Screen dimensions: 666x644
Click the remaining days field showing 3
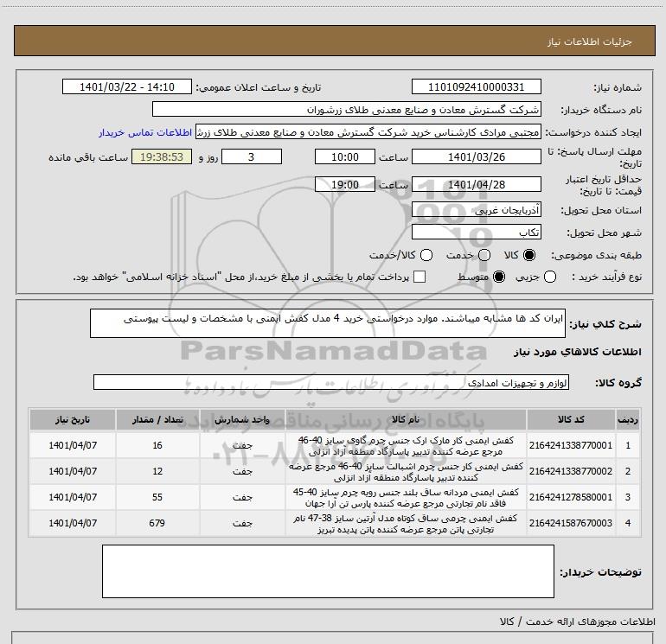(x=252, y=157)
